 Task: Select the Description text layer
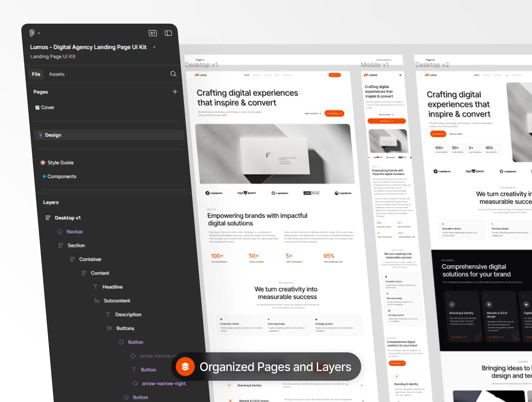point(128,315)
